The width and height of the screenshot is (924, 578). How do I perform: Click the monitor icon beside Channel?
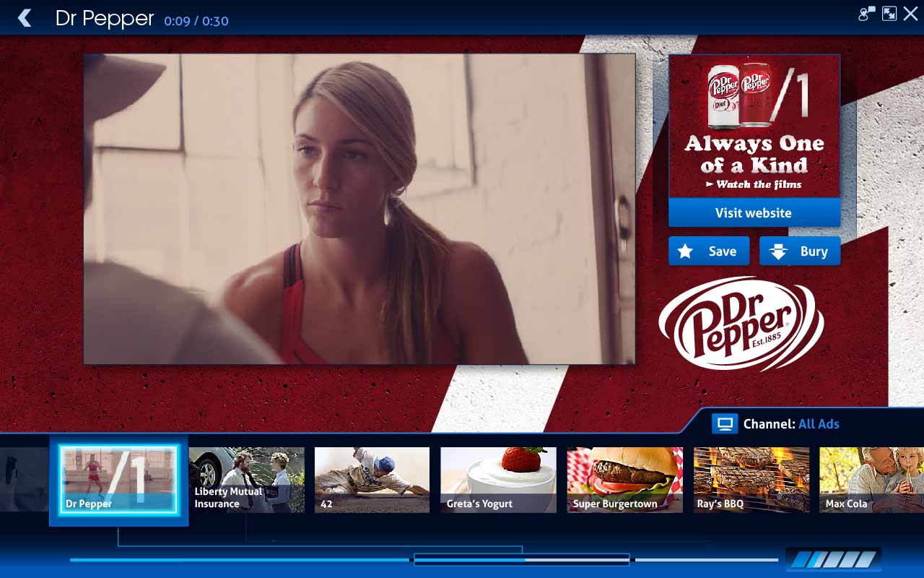(x=725, y=423)
